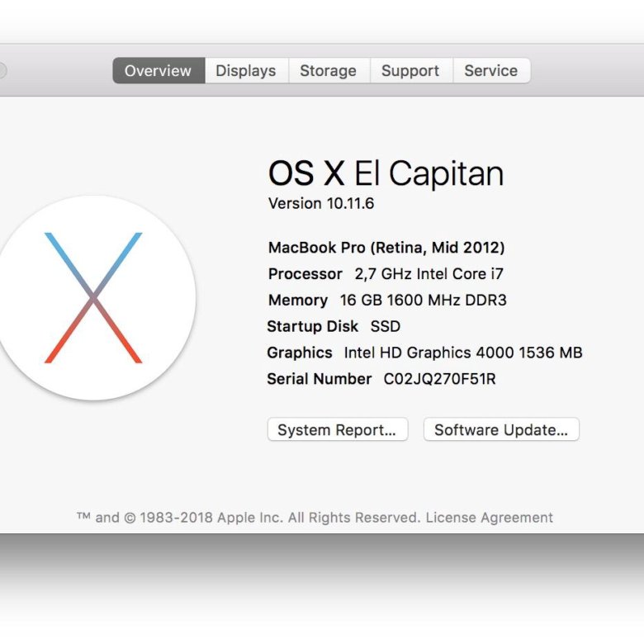Click the Graphics label
Viewport: 644px width, 644px height.
pyautogui.click(x=300, y=353)
